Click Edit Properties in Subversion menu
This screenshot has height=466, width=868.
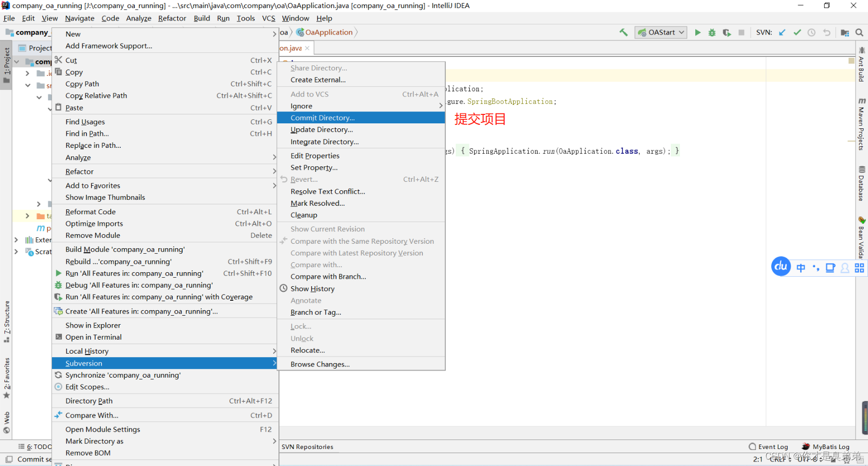pyautogui.click(x=361, y=156)
